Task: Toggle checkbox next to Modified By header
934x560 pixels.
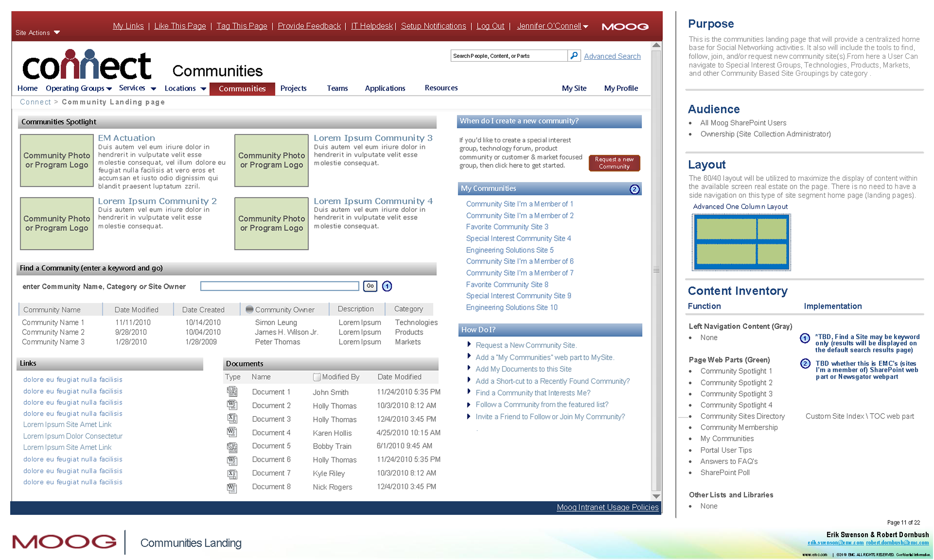Action: pos(317,377)
